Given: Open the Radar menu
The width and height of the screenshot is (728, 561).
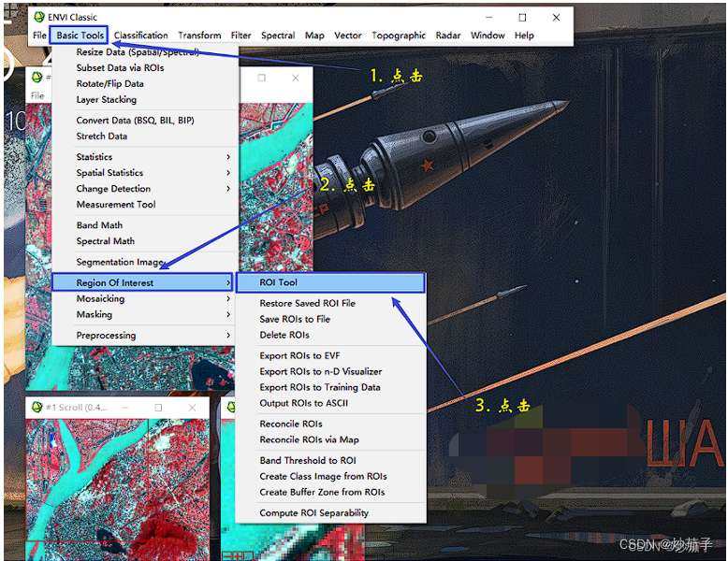Looking at the screenshot, I should coord(448,36).
